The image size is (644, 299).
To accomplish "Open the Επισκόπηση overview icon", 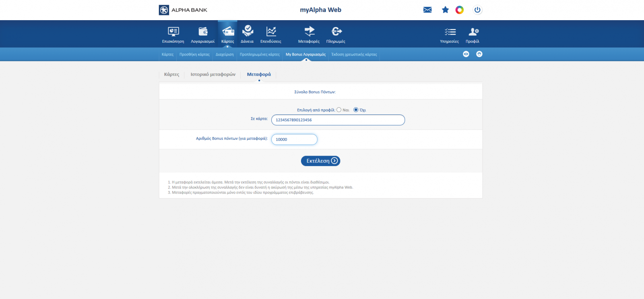I will pyautogui.click(x=173, y=32).
